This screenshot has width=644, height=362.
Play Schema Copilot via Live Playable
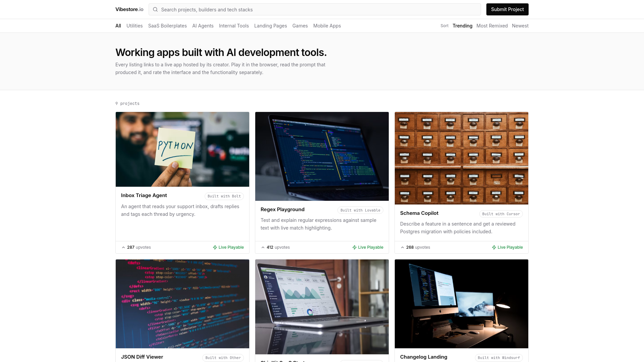coord(507,247)
